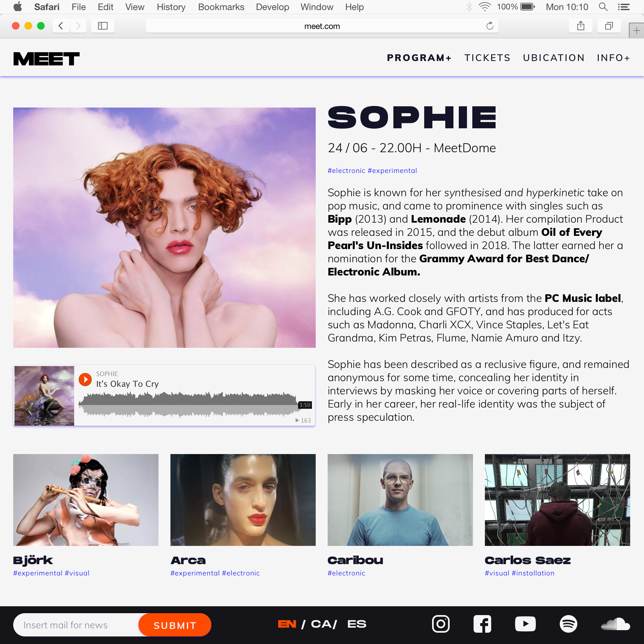Expand the PROGRAM+ navigation menu
The height and width of the screenshot is (644, 644).
[x=419, y=58]
